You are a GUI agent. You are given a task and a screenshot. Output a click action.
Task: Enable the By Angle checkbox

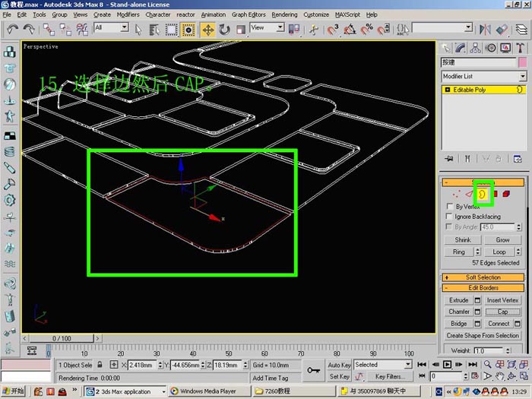point(450,226)
